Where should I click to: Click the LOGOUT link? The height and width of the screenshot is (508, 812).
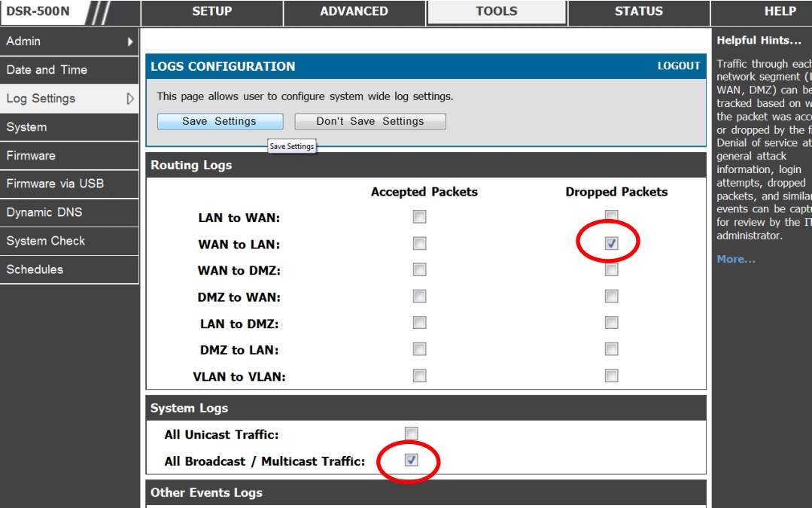coord(678,66)
